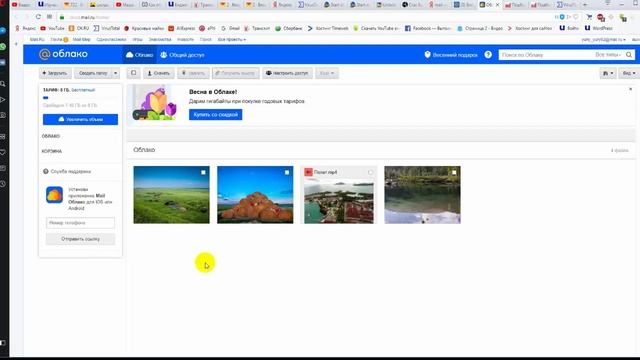Screen dimensions: 640x360
Task: Click the help question mark icon
Action: pos(488,55)
